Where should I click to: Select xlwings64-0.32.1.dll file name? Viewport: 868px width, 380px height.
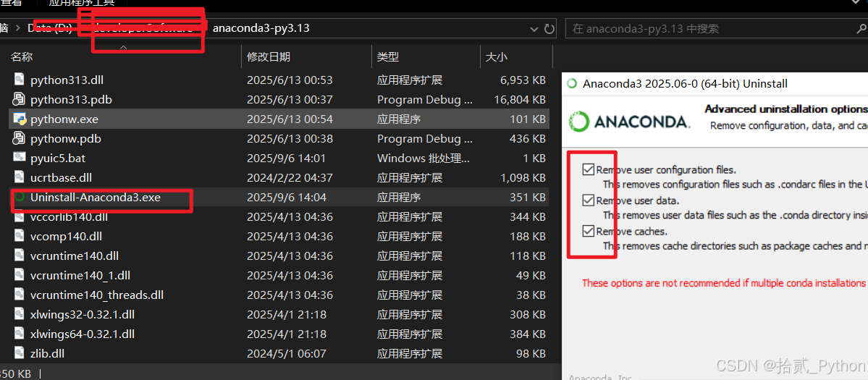[x=83, y=334]
